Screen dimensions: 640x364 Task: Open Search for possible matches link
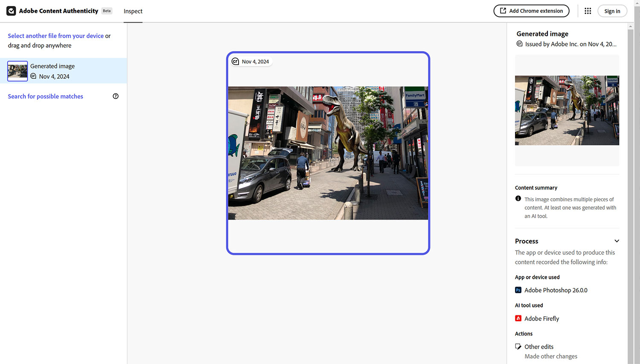45,96
